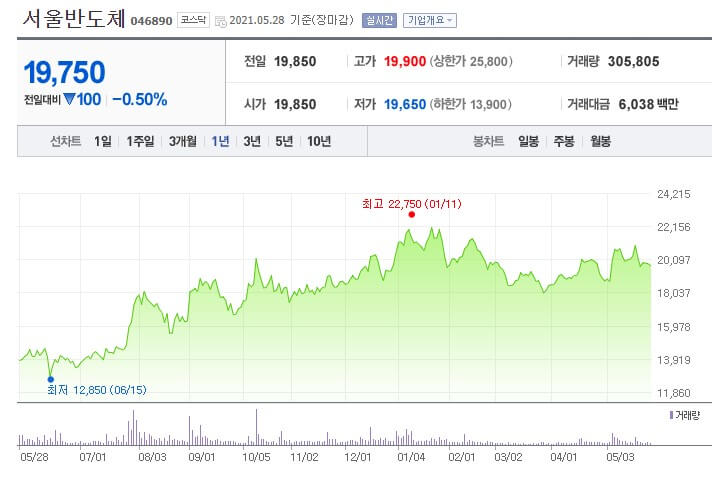
Task: Switch to 주봉 weekly candle chart
Action: (x=564, y=141)
